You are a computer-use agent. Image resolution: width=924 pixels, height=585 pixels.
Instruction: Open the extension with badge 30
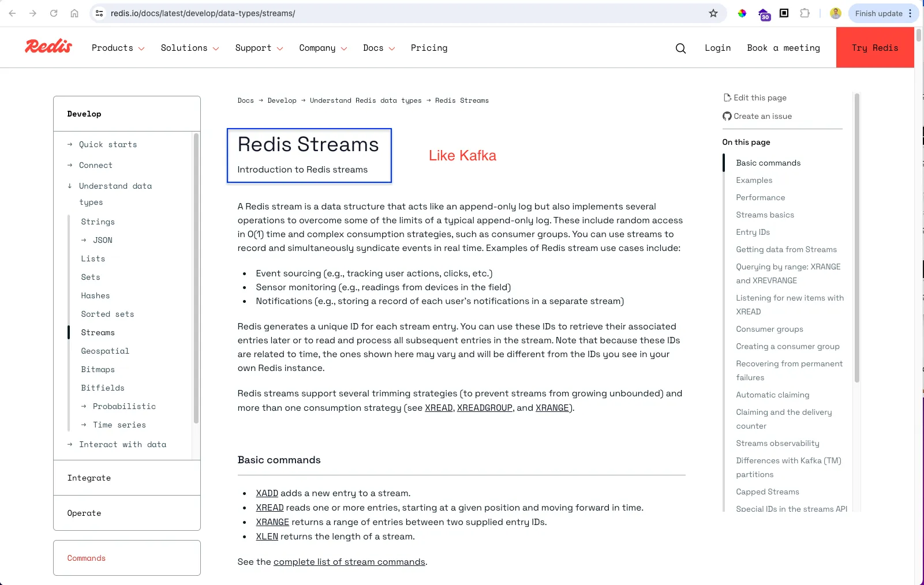(x=764, y=14)
